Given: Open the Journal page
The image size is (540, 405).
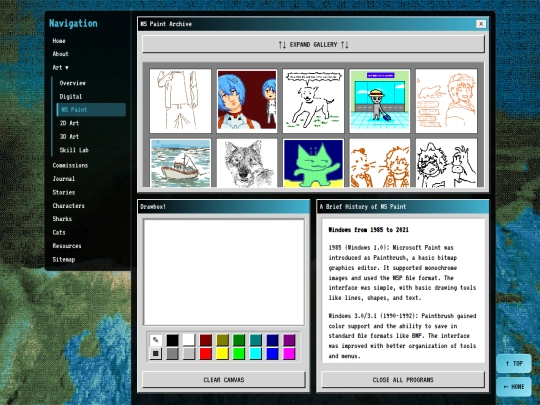Looking at the screenshot, I should (64, 178).
